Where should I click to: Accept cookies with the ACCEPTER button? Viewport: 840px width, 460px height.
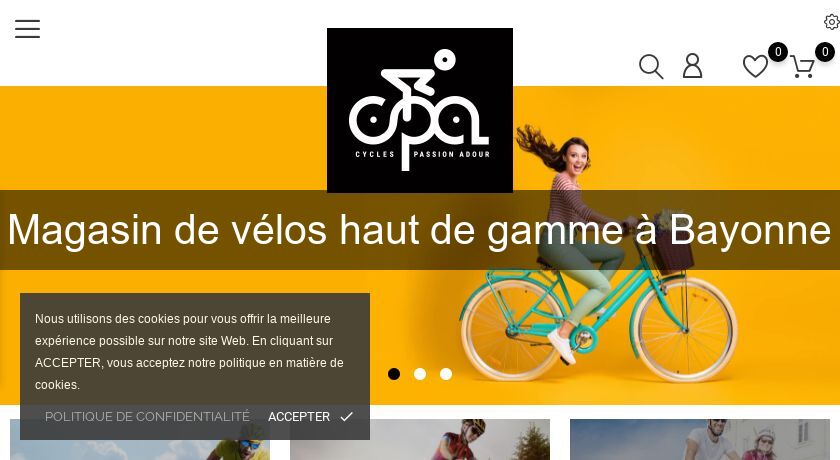(310, 417)
